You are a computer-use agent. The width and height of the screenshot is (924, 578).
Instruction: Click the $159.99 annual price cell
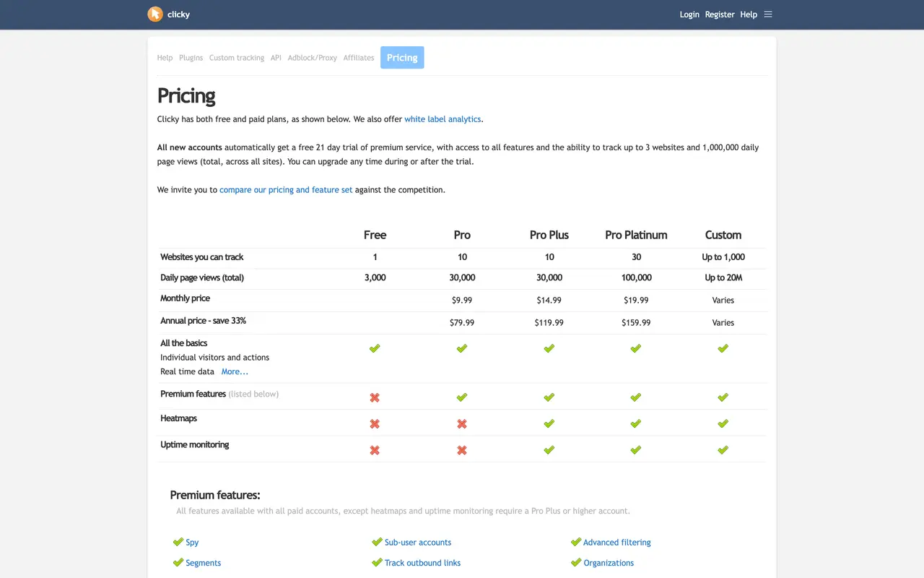point(636,323)
